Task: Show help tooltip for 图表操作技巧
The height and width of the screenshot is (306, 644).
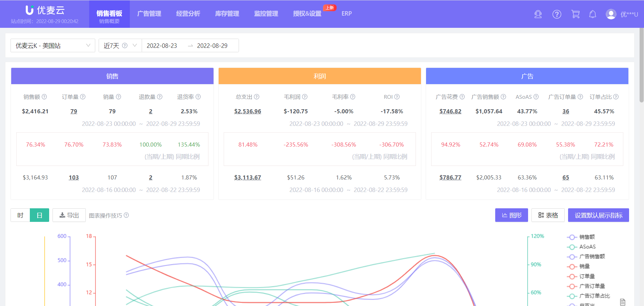Action: coord(126,215)
